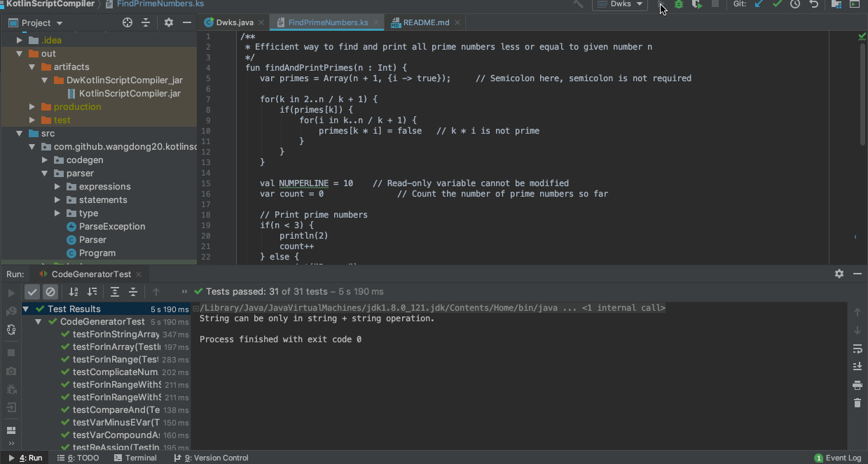The image size is (868, 464).
Task: Print console output icon
Action: pos(857,385)
